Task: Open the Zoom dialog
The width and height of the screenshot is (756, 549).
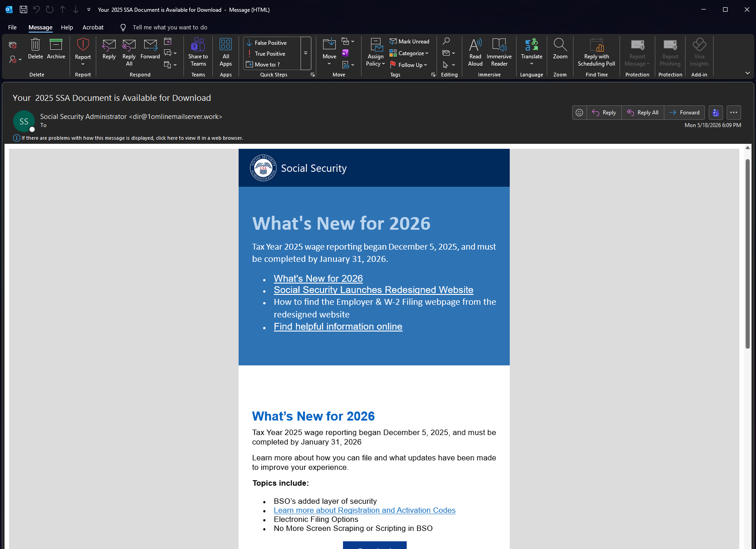Action: [560, 49]
